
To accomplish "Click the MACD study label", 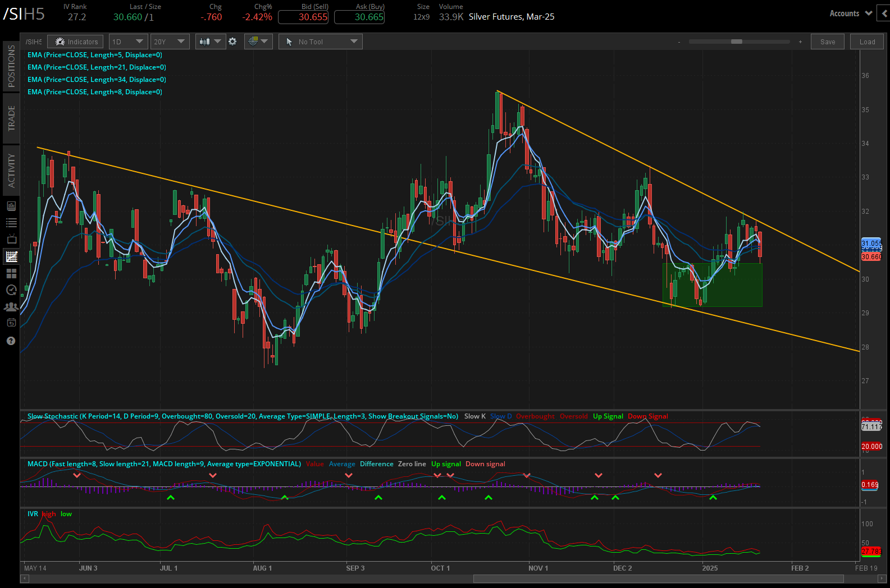I will [164, 464].
